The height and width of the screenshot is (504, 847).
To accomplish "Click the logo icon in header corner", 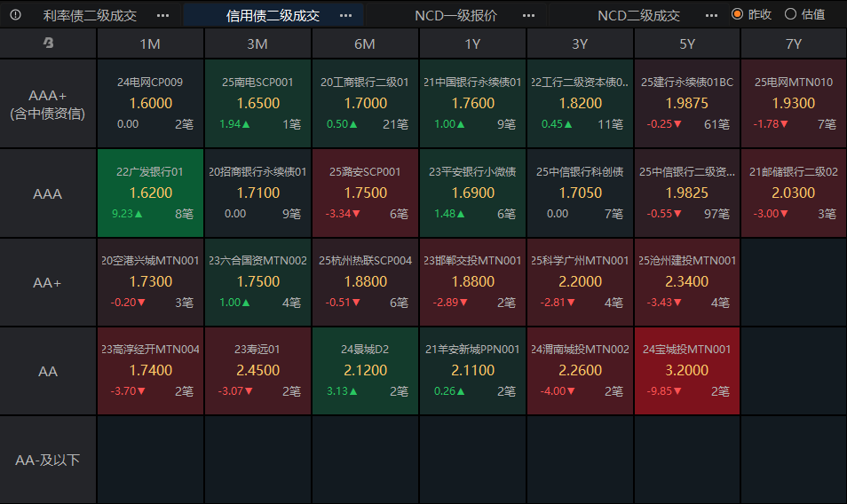I will (x=48, y=43).
